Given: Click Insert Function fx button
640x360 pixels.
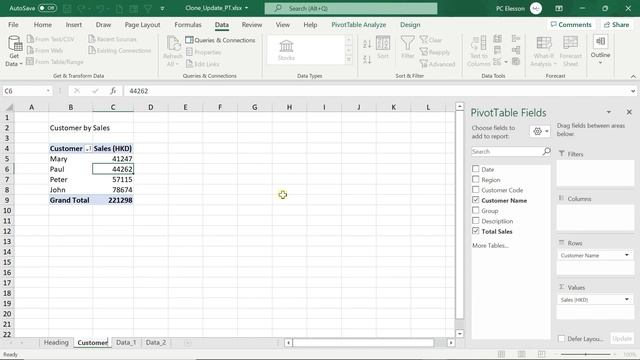Looking at the screenshot, I should (x=113, y=91).
